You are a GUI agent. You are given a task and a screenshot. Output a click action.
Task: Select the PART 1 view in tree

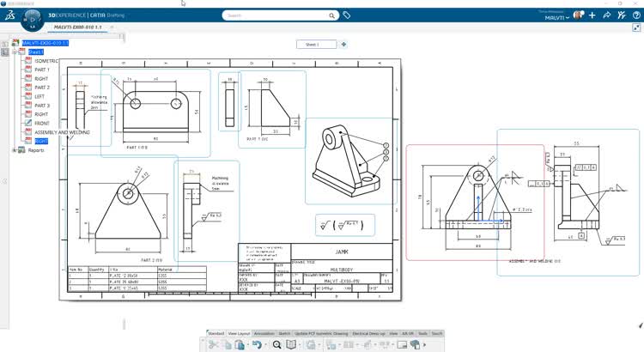point(42,70)
